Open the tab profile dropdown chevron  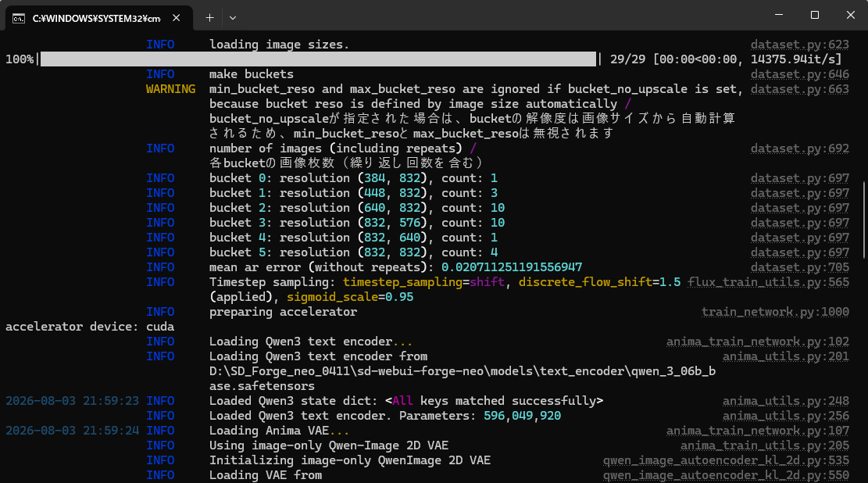[x=233, y=18]
